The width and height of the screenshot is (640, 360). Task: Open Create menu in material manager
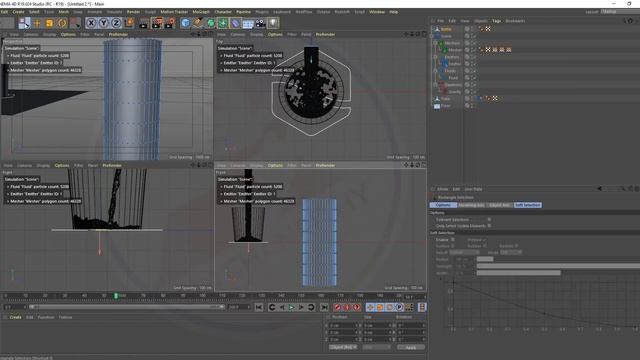coord(16,317)
